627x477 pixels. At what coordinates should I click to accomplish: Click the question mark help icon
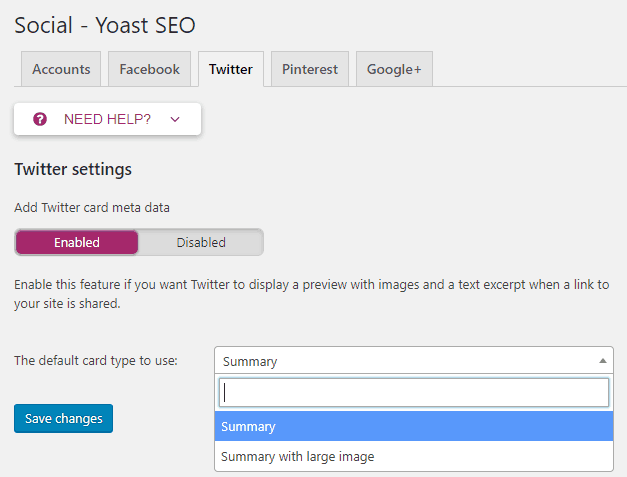(x=40, y=119)
